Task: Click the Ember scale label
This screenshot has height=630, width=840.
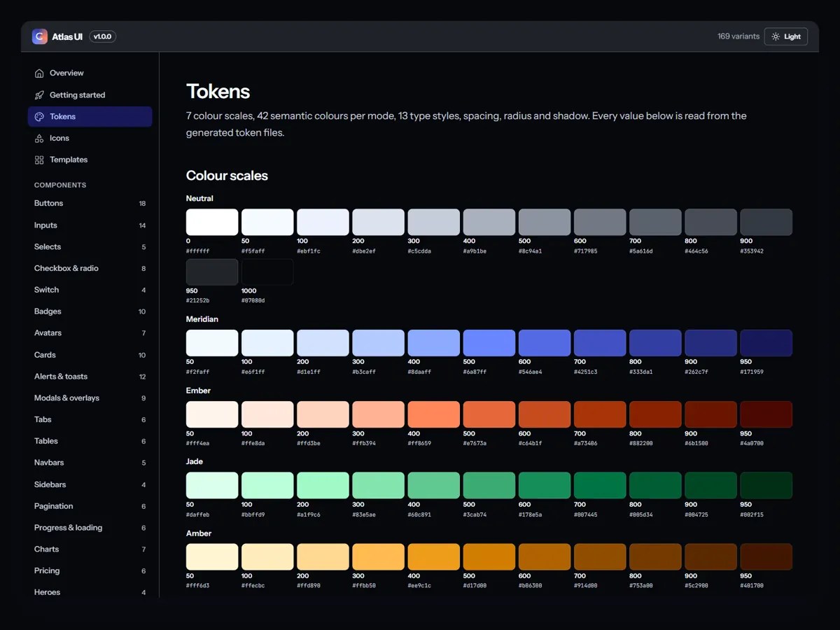Action: tap(198, 391)
